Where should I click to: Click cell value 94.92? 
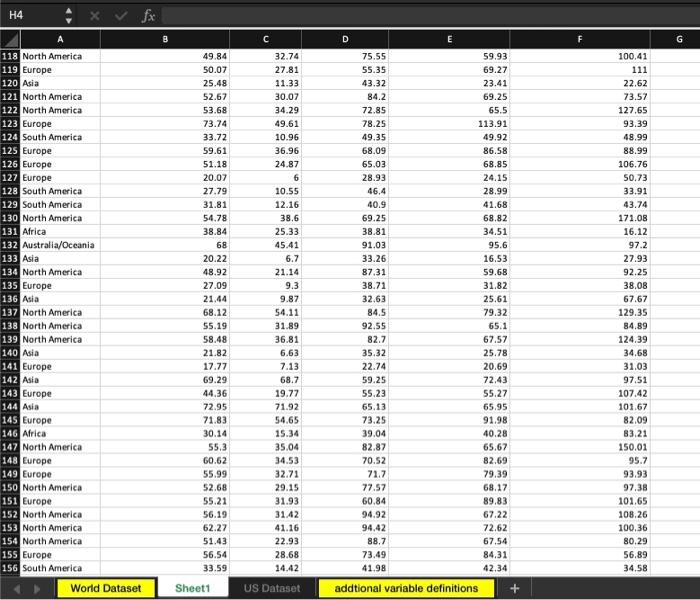pos(345,515)
